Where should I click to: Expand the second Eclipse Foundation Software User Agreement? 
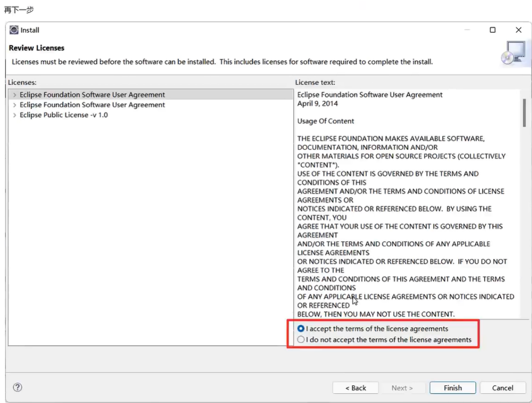pos(15,105)
